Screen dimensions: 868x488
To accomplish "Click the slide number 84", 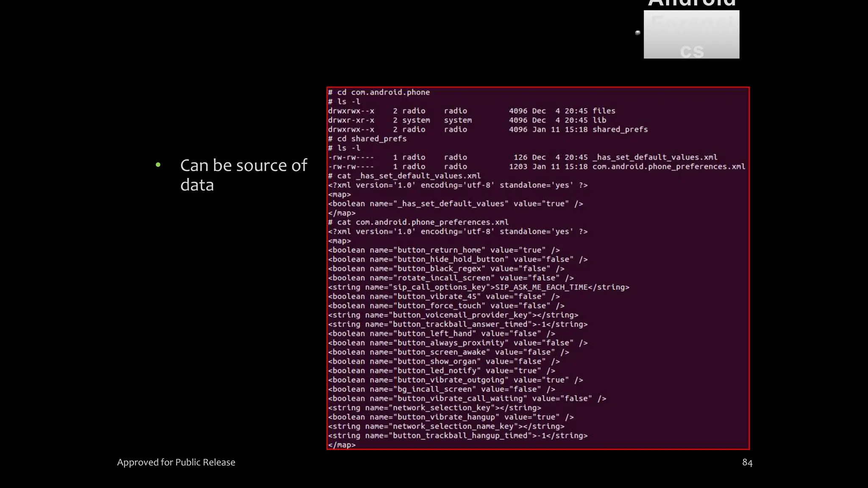I will pos(747,463).
